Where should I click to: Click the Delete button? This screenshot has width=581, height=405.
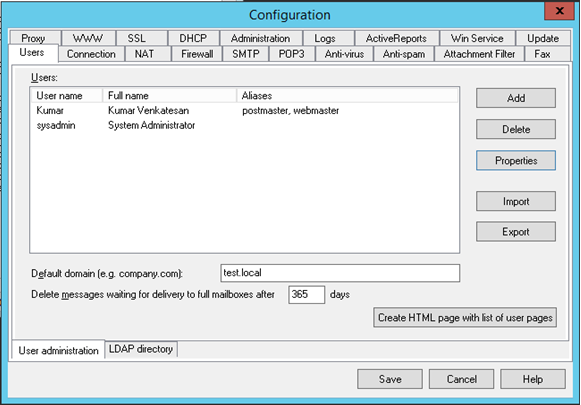pyautogui.click(x=516, y=129)
